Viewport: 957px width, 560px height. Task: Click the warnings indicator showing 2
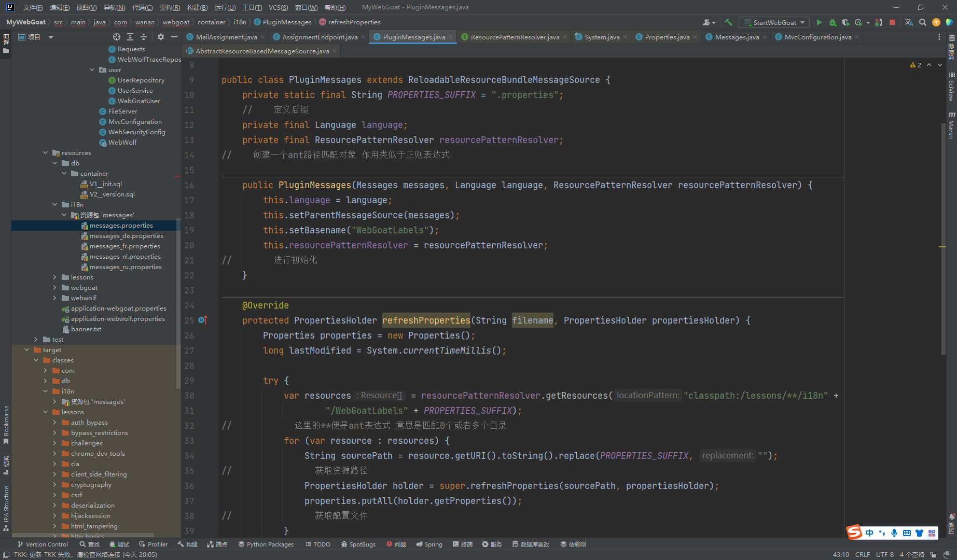point(916,65)
